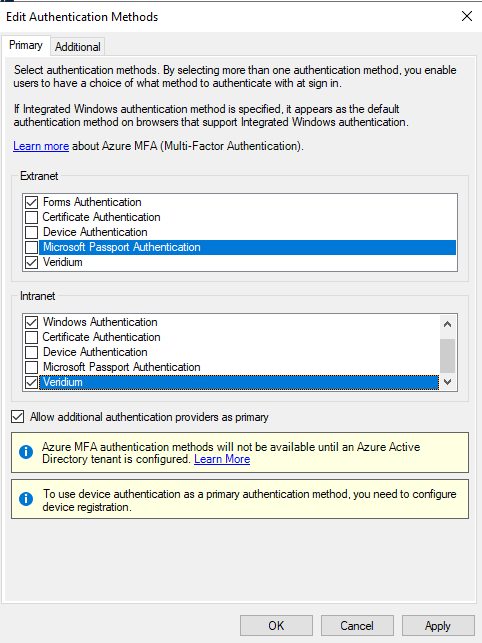Close the Edit Authentication Methods dialog

(x=467, y=16)
